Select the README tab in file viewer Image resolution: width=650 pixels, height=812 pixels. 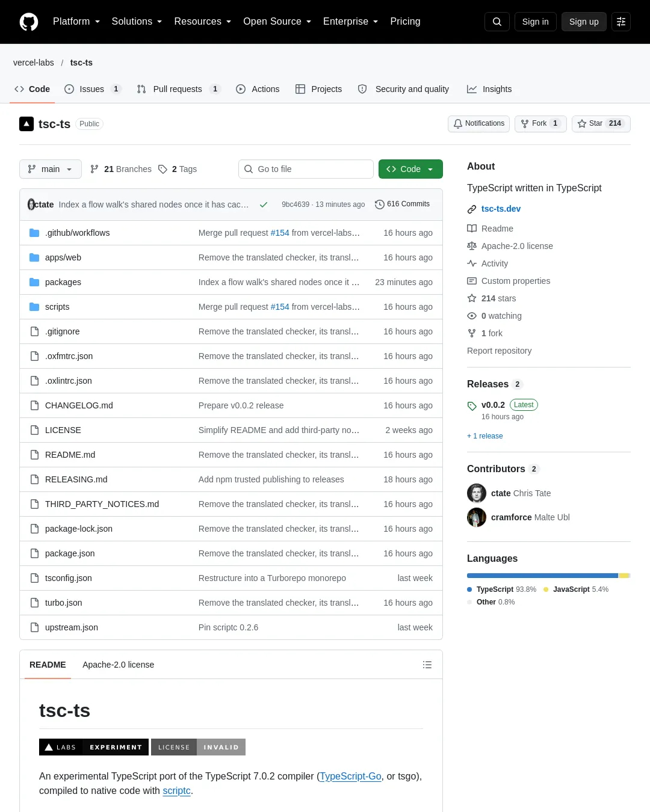pyautogui.click(x=48, y=665)
